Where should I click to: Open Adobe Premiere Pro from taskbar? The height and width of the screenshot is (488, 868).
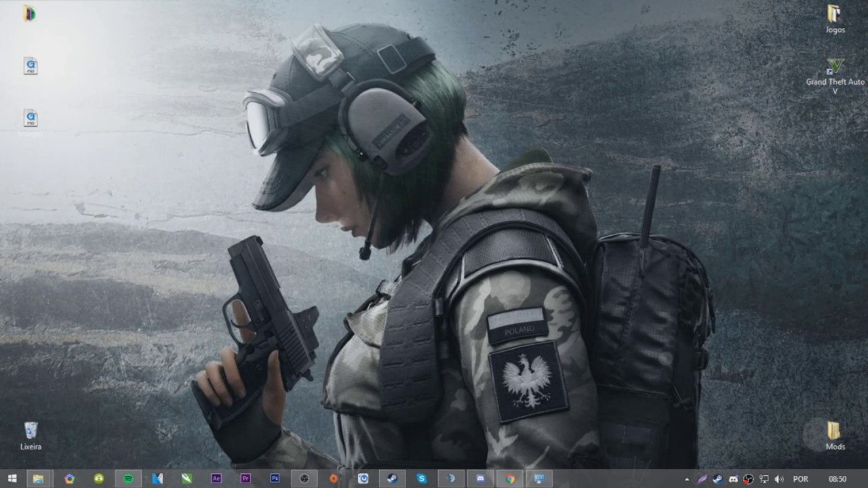pos(245,479)
